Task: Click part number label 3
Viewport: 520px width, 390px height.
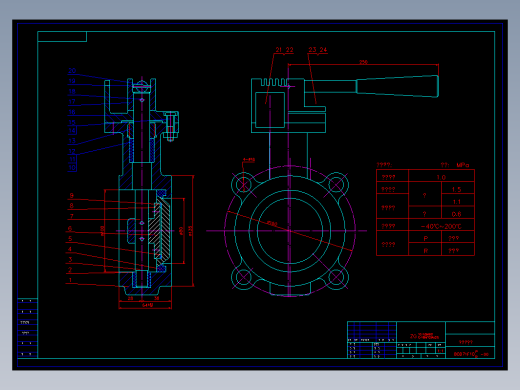Action: tap(70, 259)
